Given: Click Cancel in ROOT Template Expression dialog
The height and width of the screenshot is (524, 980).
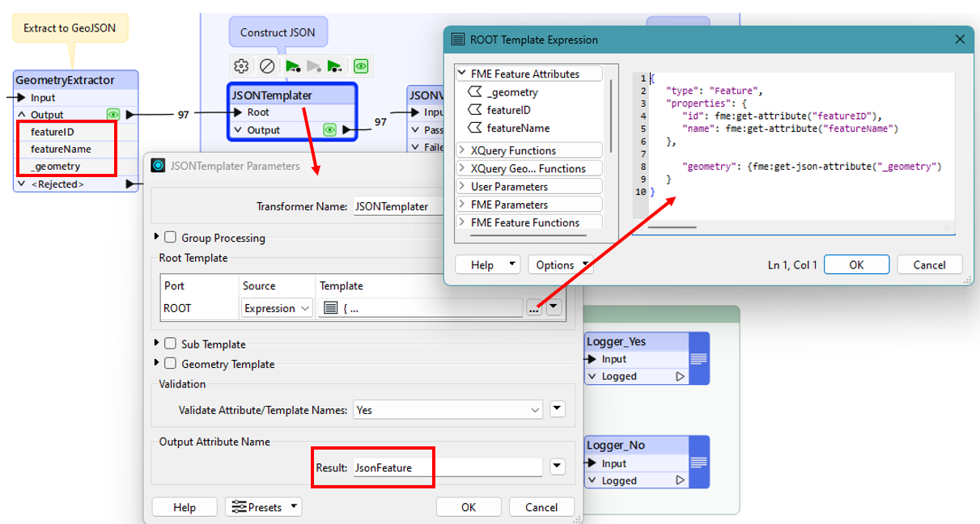Looking at the screenshot, I should [x=929, y=264].
